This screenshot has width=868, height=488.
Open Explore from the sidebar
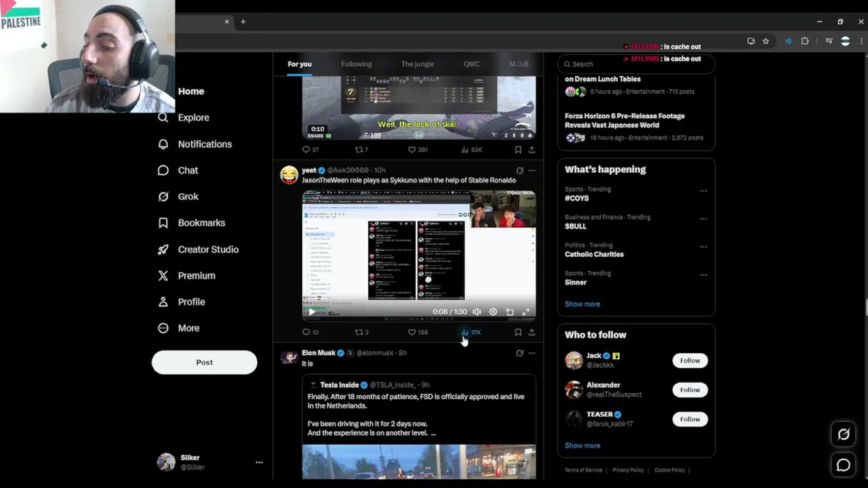183,117
